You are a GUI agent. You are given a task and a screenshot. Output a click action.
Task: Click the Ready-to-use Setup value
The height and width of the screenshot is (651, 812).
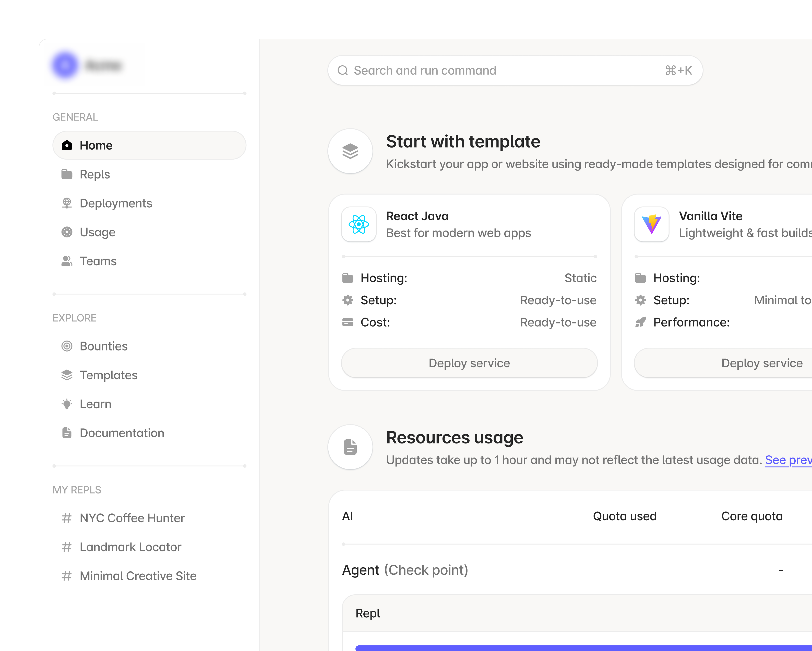coord(558,300)
